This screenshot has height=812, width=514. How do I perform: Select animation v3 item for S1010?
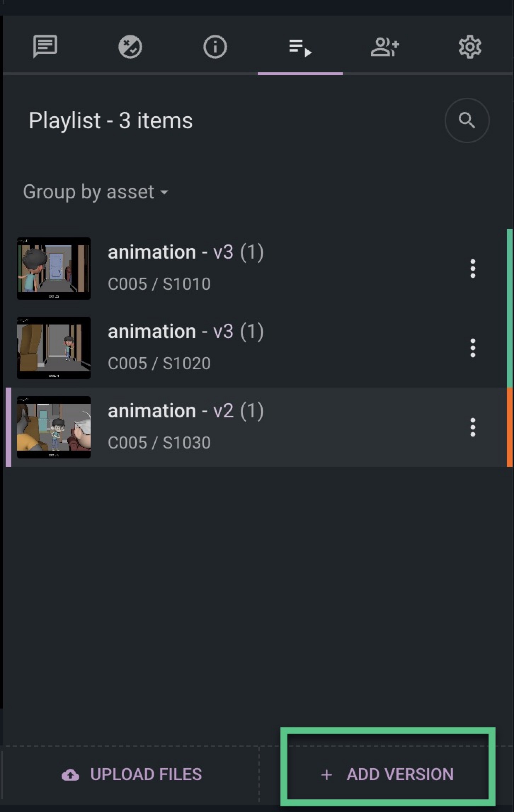(257, 269)
